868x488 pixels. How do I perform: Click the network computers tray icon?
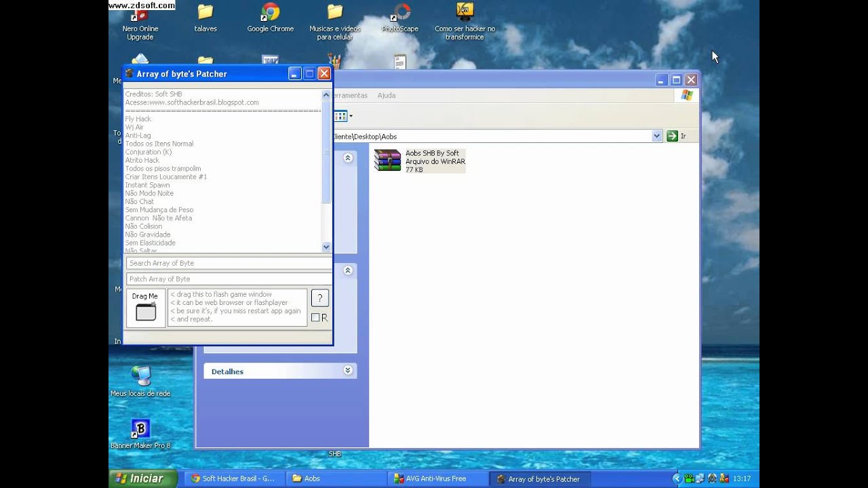(700, 479)
